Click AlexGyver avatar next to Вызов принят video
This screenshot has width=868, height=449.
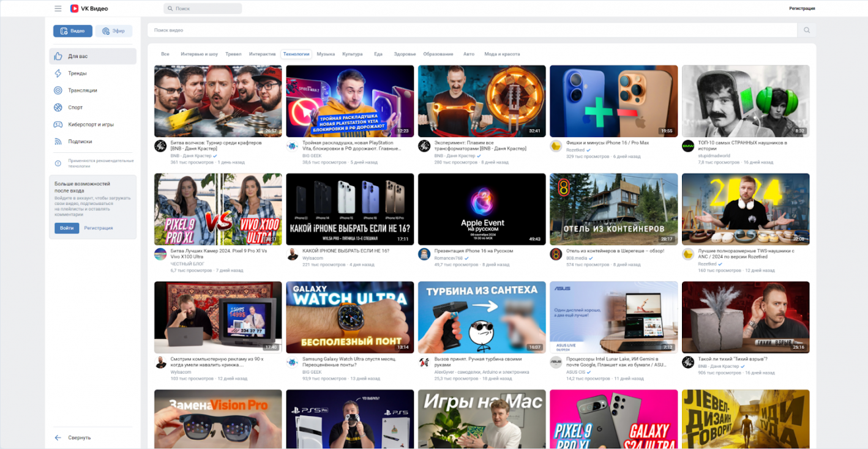(424, 362)
